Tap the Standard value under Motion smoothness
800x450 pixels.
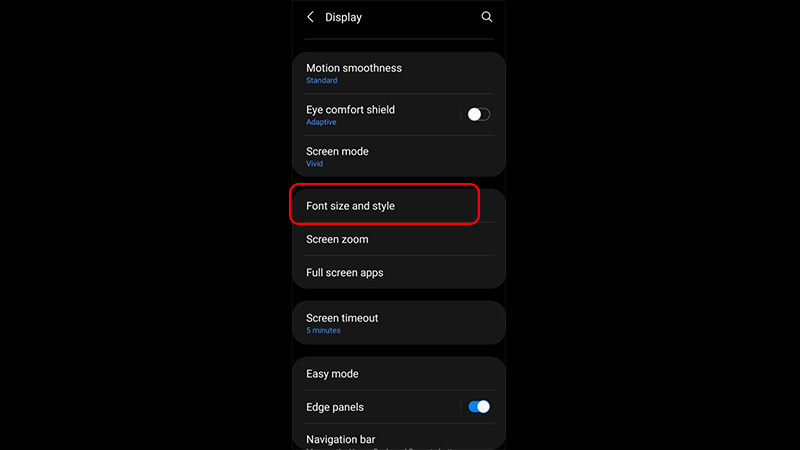(x=321, y=80)
